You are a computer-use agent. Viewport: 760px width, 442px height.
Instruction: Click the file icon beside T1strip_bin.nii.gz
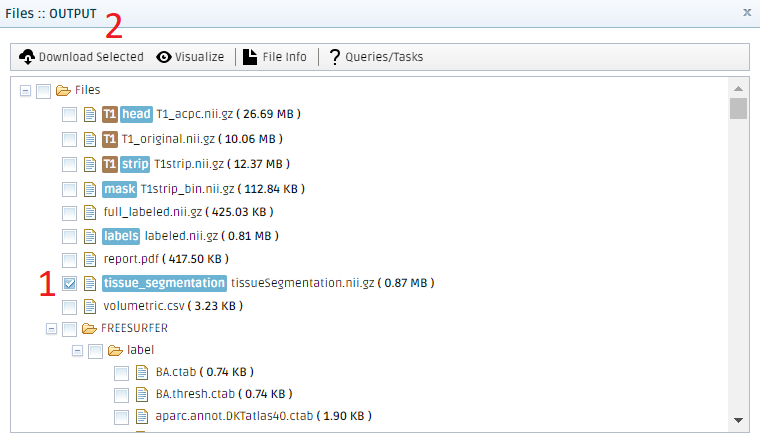pyautogui.click(x=90, y=189)
